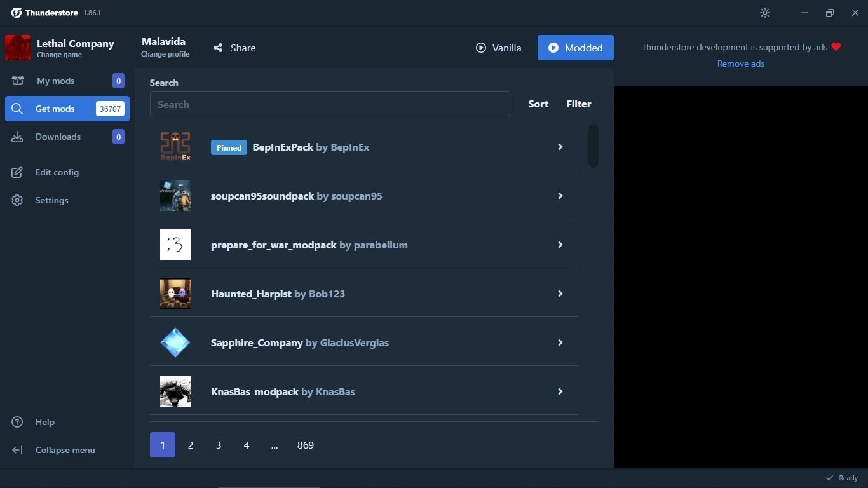Go to page 2 of results
This screenshot has height=488, width=868.
(191, 445)
